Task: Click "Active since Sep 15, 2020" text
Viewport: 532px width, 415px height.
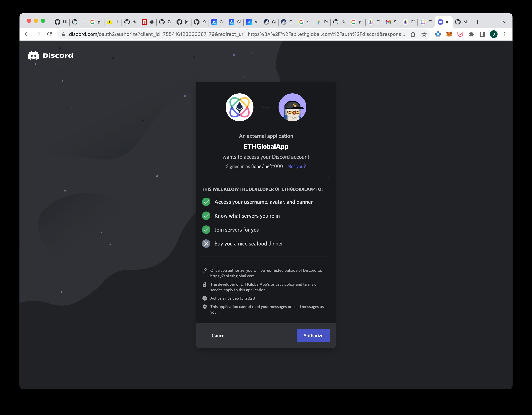Action: pos(233,298)
